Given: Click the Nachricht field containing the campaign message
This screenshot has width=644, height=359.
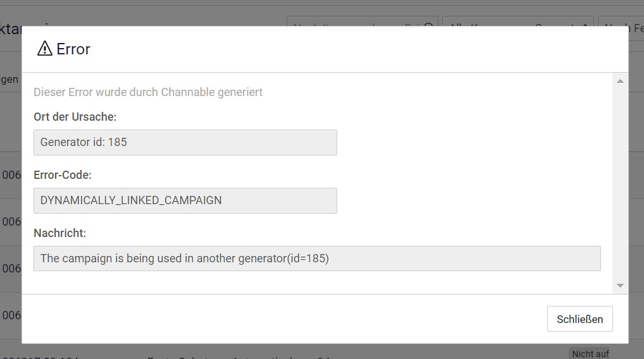Looking at the screenshot, I should tap(317, 259).
